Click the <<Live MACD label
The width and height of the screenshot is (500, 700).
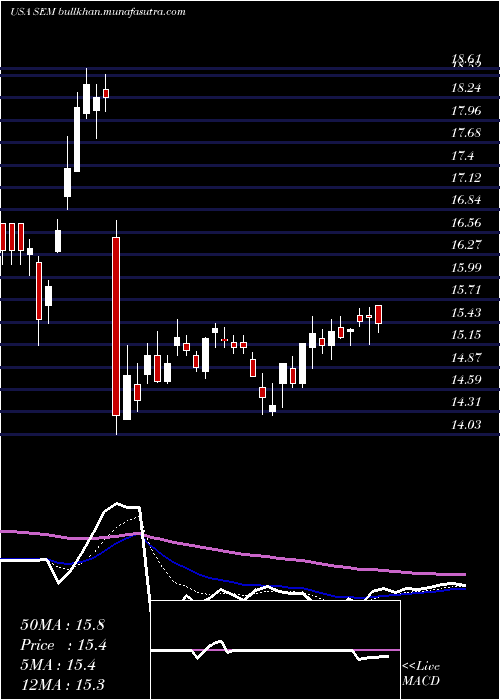(x=421, y=673)
